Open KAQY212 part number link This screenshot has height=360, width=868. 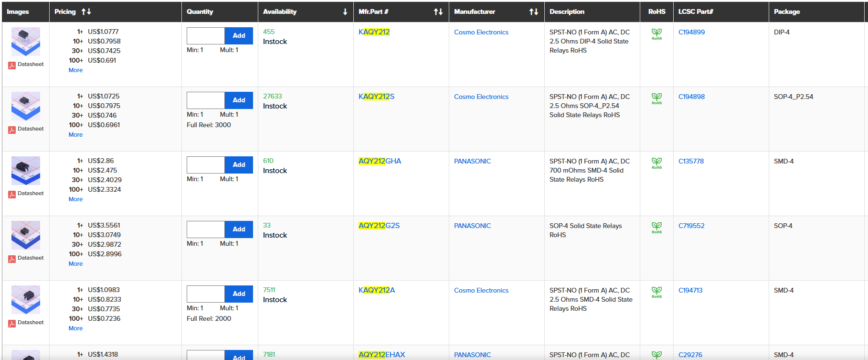[x=374, y=32]
